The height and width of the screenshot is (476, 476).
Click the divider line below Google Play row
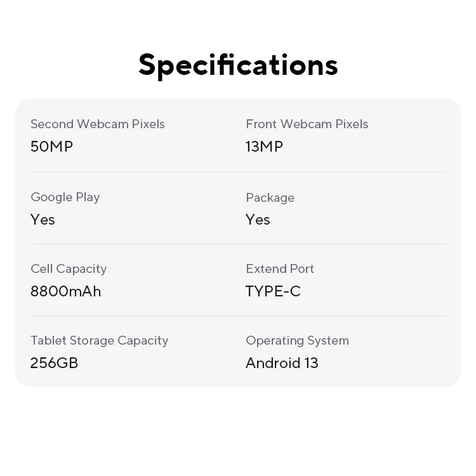(238, 244)
